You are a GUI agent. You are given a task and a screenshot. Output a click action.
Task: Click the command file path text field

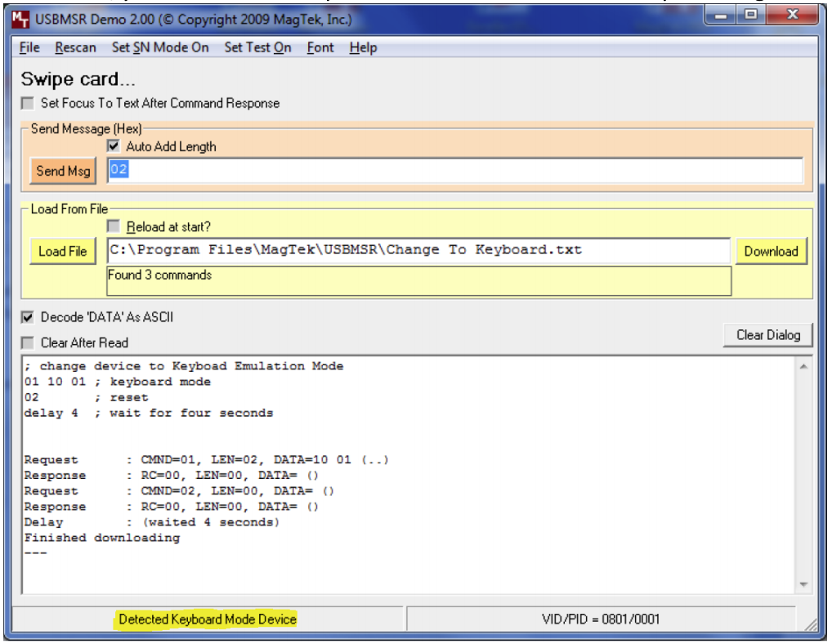418,251
